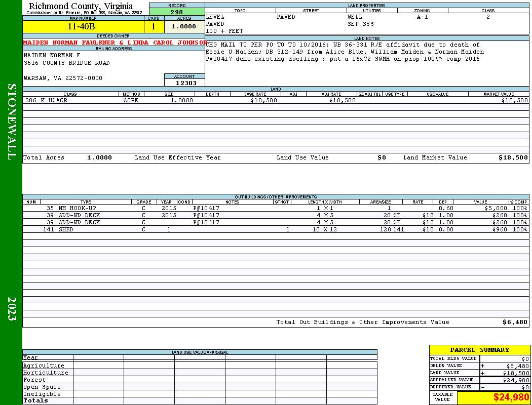532x405 pixels.
Task: Select MH HOOK-UP value $5,000
Action: tap(496, 209)
